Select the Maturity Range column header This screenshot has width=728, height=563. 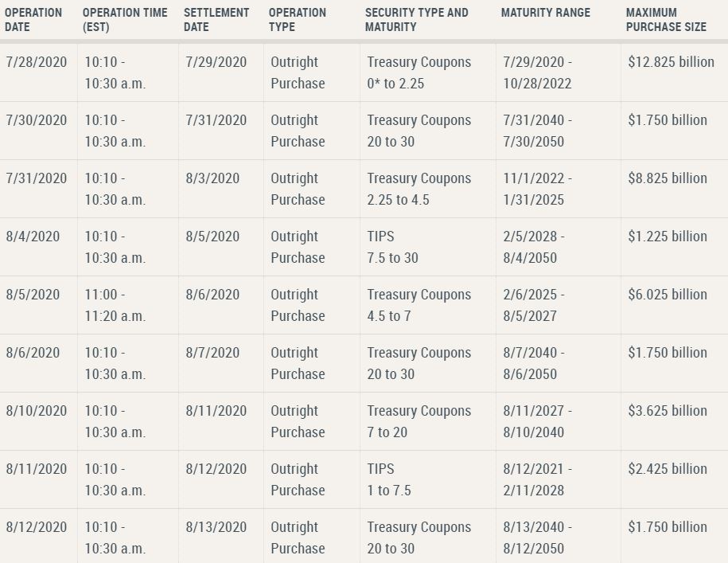(546, 13)
